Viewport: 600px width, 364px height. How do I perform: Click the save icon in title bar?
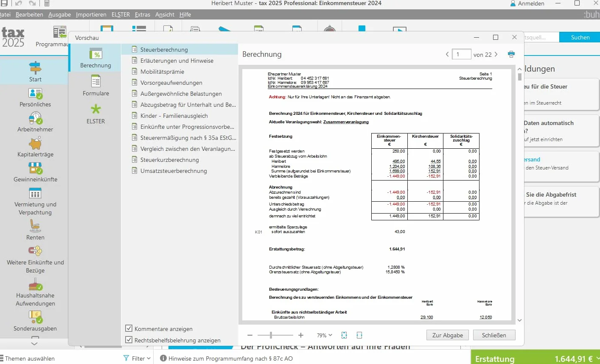point(3,3)
